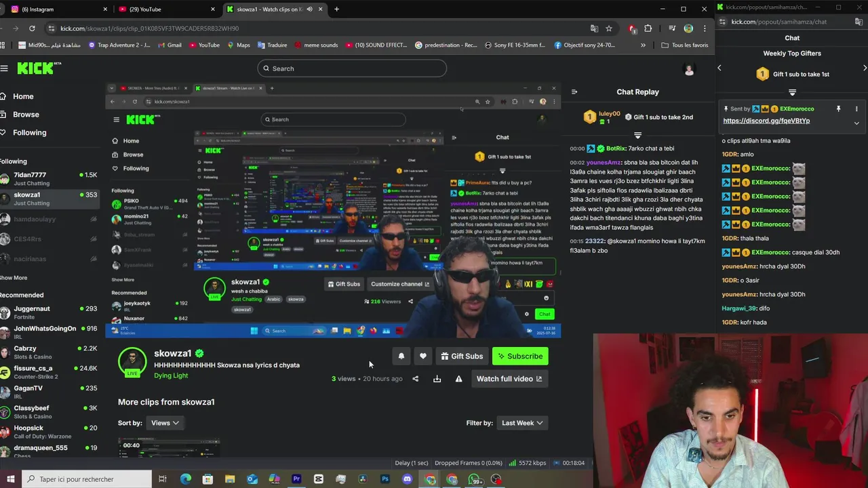Open Microsoft Edge from taskbar
Image resolution: width=868 pixels, height=488 pixels.
pyautogui.click(x=185, y=479)
